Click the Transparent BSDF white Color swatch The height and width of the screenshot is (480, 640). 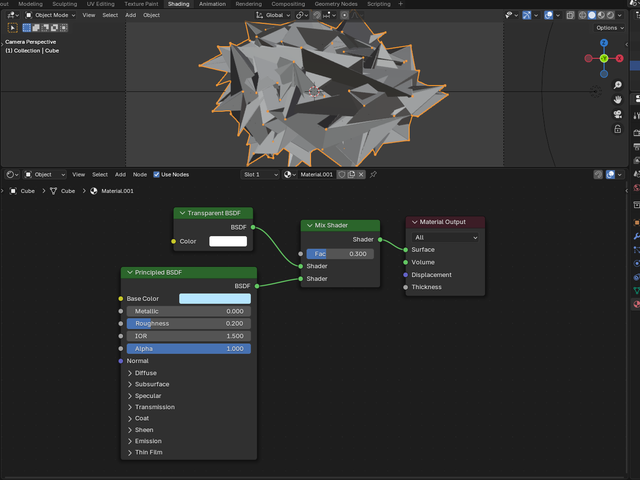[228, 241]
